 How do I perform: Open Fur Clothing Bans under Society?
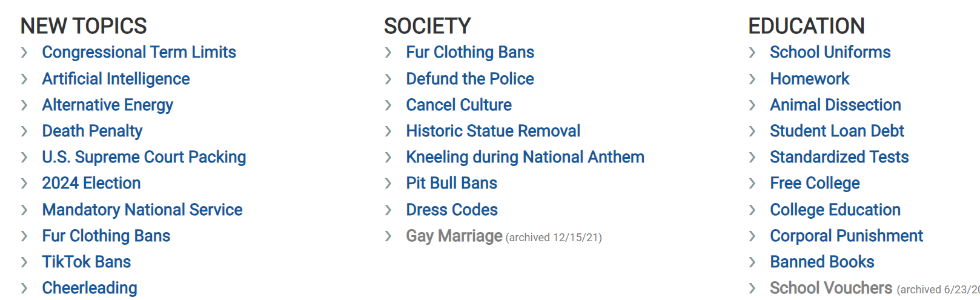tap(470, 52)
